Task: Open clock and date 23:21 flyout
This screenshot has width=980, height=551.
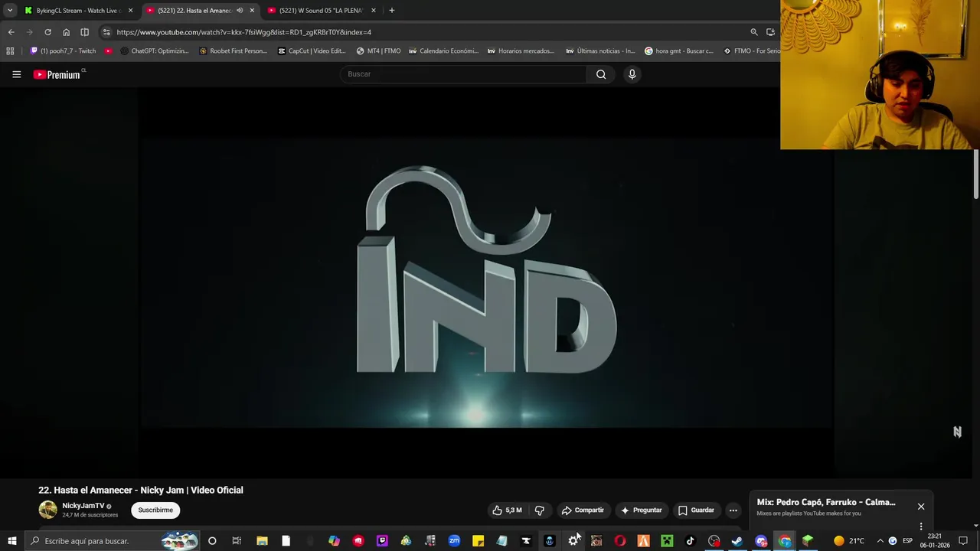Action: 935,541
